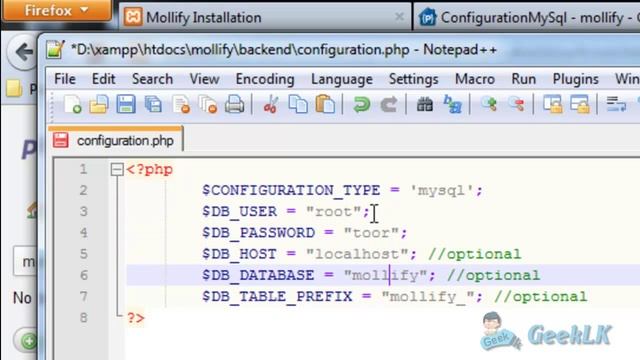This screenshot has height=360, width=640.
Task: Click the New file toolbar icon
Action: point(73,105)
